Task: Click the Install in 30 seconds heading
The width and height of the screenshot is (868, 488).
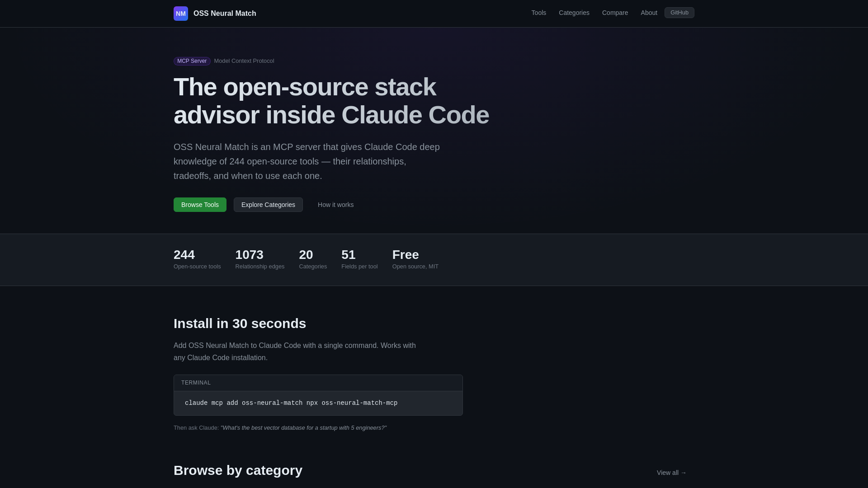Action: pos(240,324)
